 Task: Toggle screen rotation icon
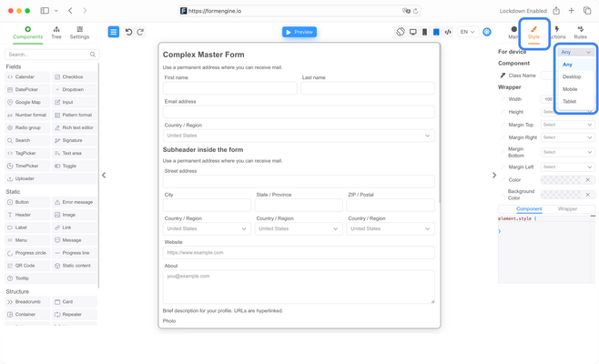click(x=401, y=32)
